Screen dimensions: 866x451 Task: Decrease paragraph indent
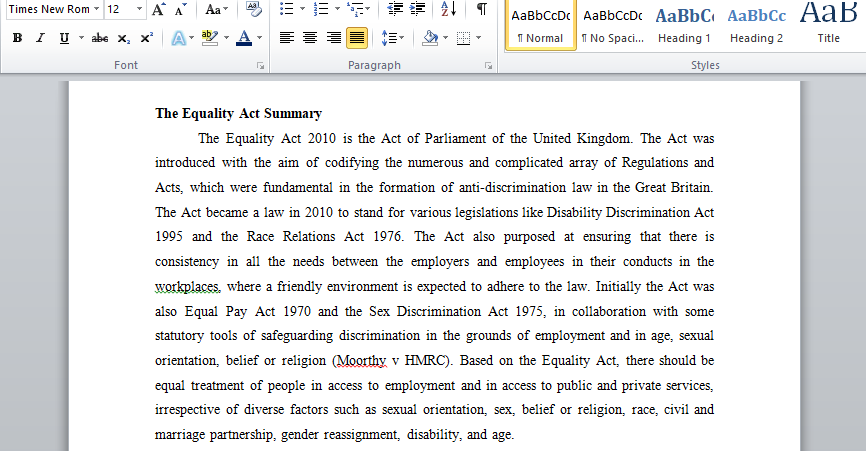point(395,9)
